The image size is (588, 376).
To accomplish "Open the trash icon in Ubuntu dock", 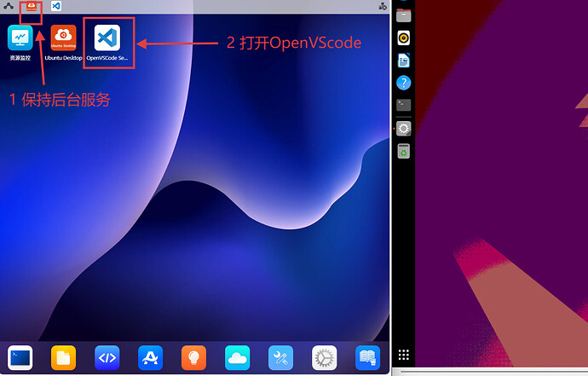I will tap(404, 152).
